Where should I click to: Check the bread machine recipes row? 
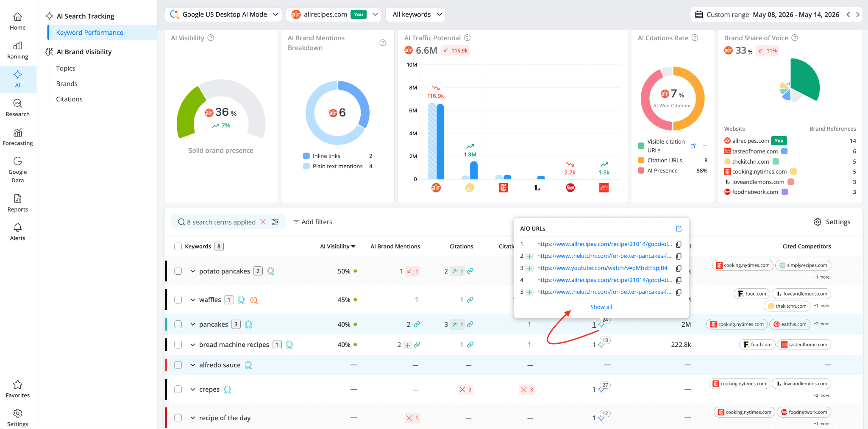click(x=178, y=345)
